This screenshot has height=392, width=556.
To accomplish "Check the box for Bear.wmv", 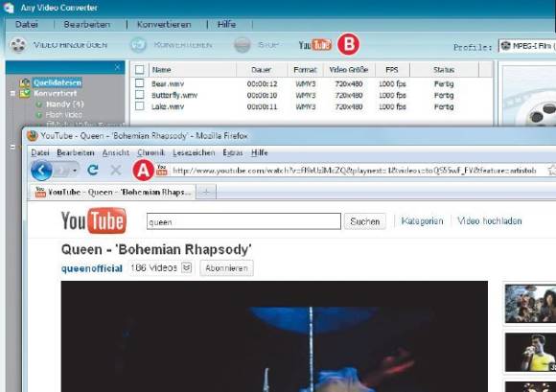I will click(139, 83).
